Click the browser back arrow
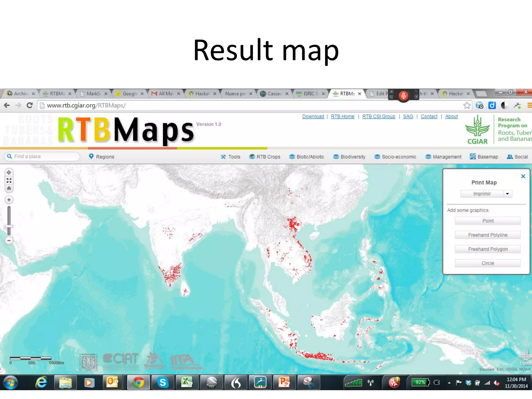Viewport: 532px width, 399px height. coord(7,105)
